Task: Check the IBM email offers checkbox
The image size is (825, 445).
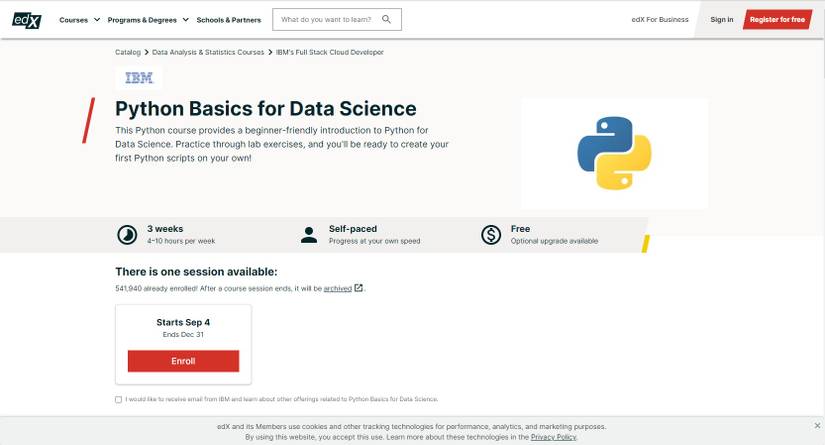Action: [x=119, y=399]
